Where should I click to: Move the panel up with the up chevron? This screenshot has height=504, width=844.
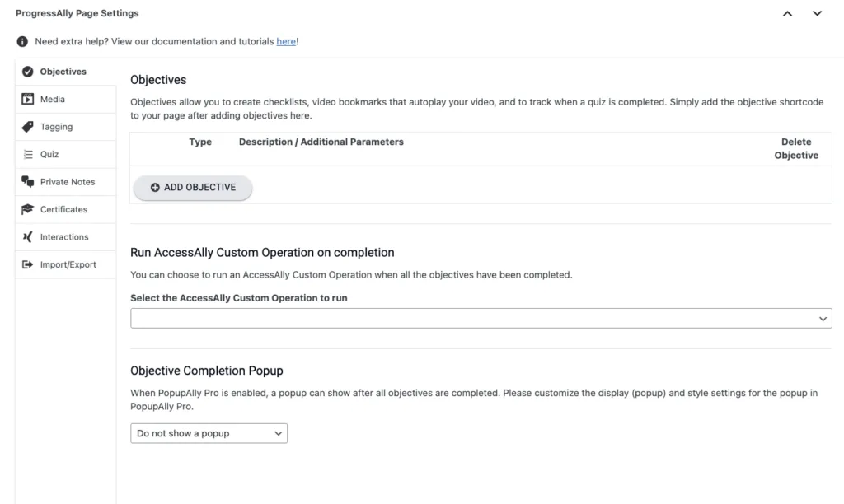pos(788,13)
